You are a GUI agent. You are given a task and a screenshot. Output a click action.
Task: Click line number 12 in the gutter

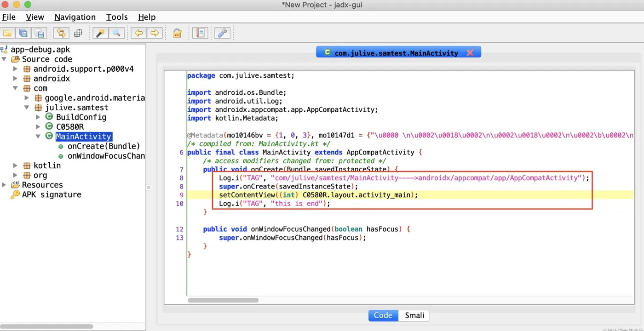(179, 229)
